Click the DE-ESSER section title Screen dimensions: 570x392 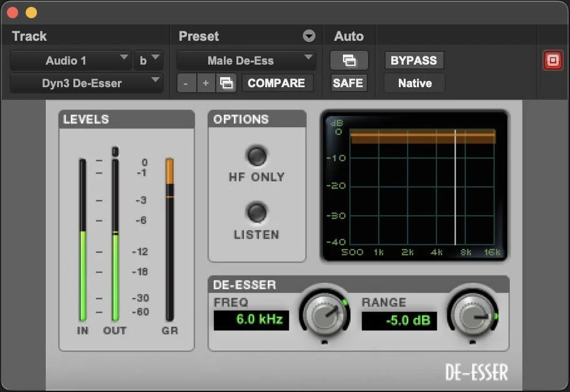click(x=245, y=285)
